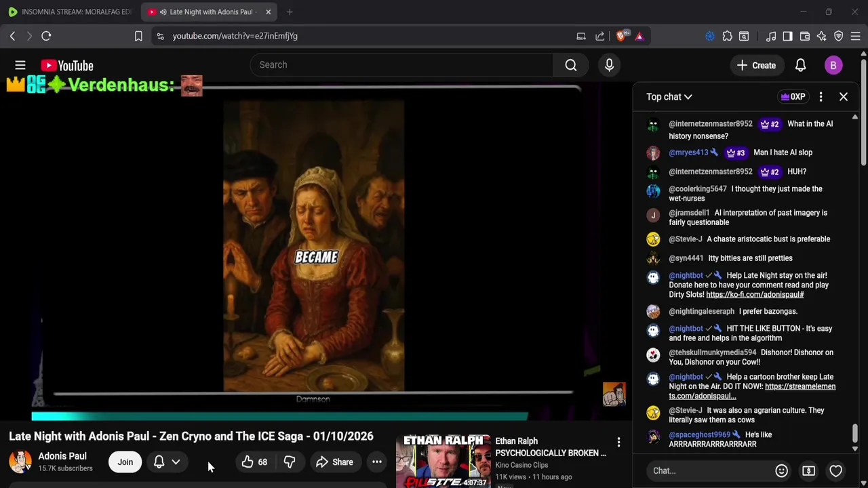Open the notifications bell in the header

[800, 65]
